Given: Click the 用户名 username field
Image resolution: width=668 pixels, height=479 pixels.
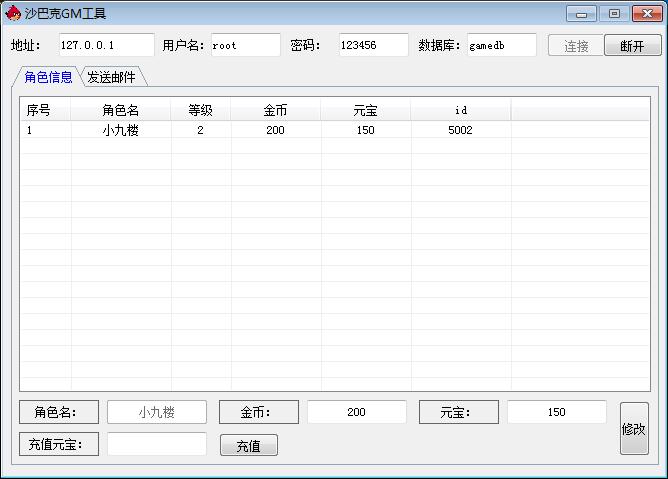Looking at the screenshot, I should pos(245,45).
